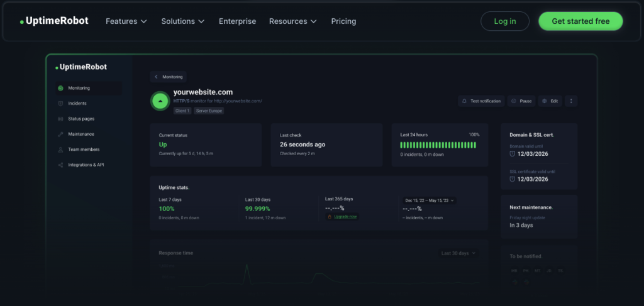Image resolution: width=644 pixels, height=306 pixels.
Task: Click Get started free button
Action: click(x=580, y=21)
